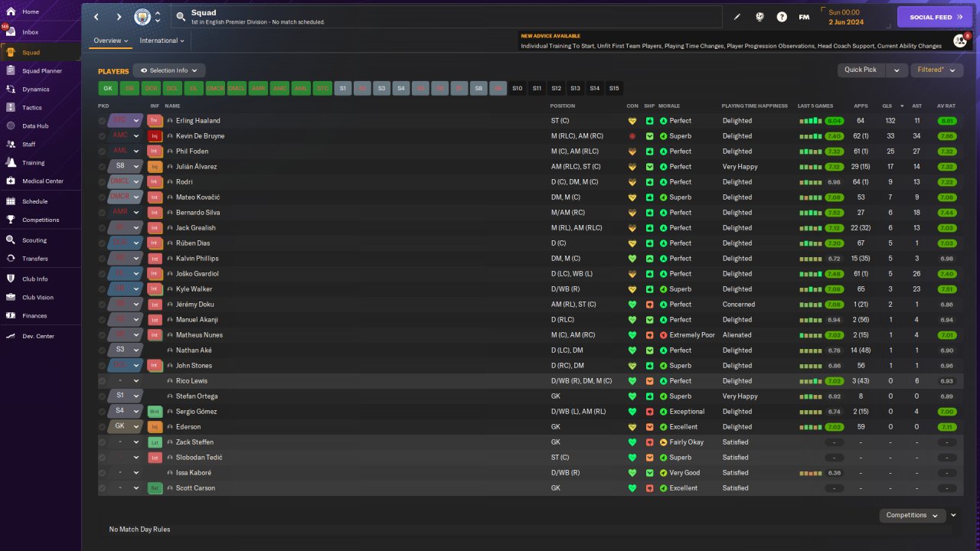Toggle the picked circle for Kevin De Bruyne
This screenshot has width=980, height=551.
tap(103, 136)
